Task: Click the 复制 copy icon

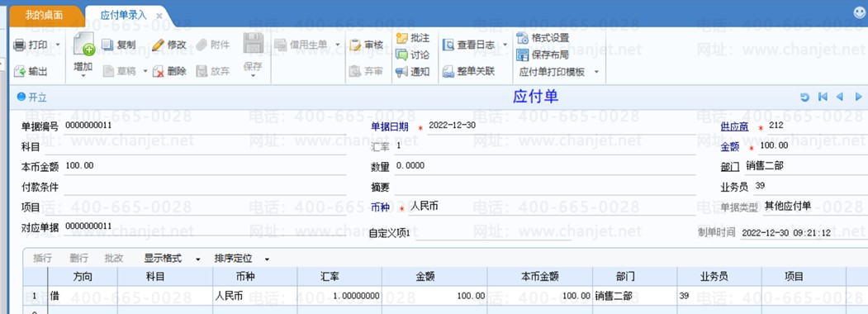Action: (107, 45)
